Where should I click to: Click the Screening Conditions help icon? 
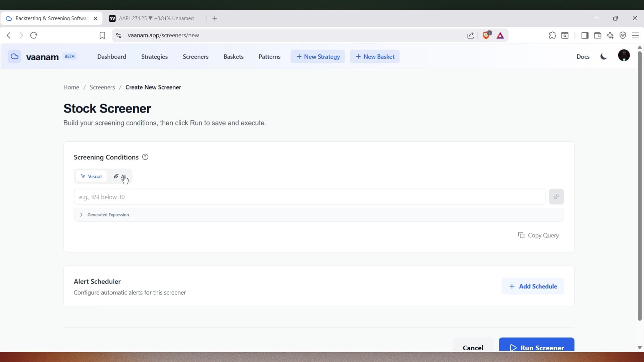tap(145, 157)
